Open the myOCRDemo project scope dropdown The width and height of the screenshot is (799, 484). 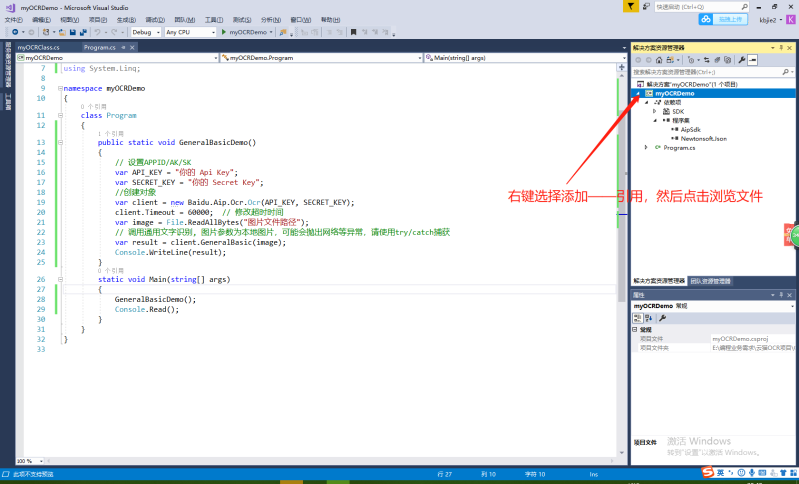point(117,58)
